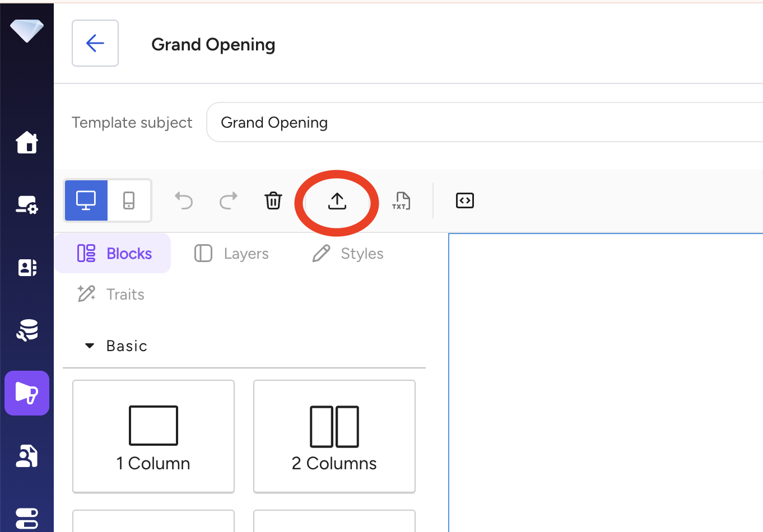The height and width of the screenshot is (532, 763).
Task: Go back using the blue arrow button
Action: click(95, 43)
